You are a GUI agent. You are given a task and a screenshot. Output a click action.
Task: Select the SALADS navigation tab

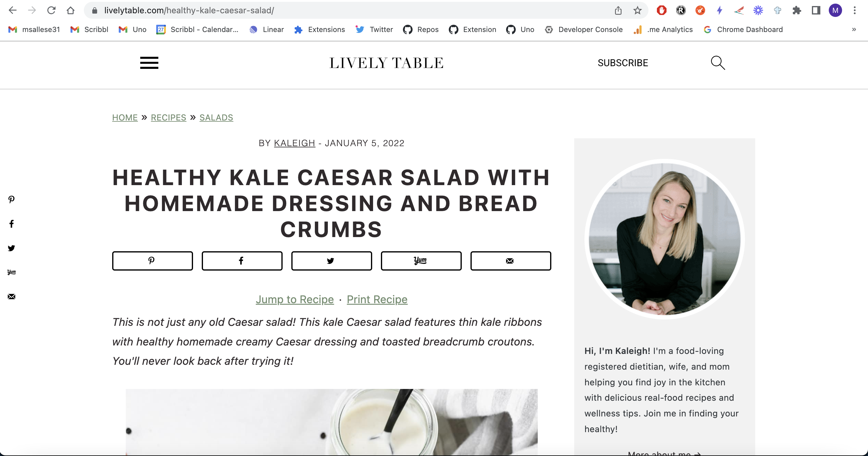coord(217,117)
